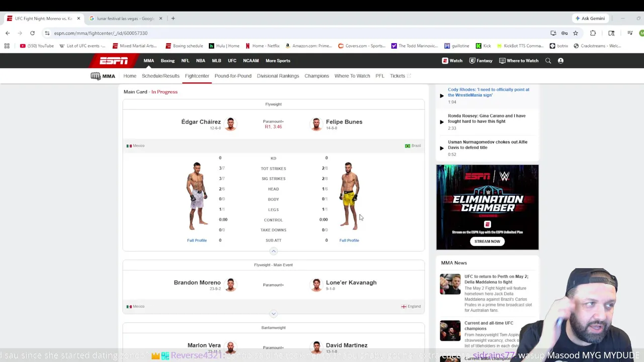
Task: Open the More Sports menu
Action: (278, 61)
